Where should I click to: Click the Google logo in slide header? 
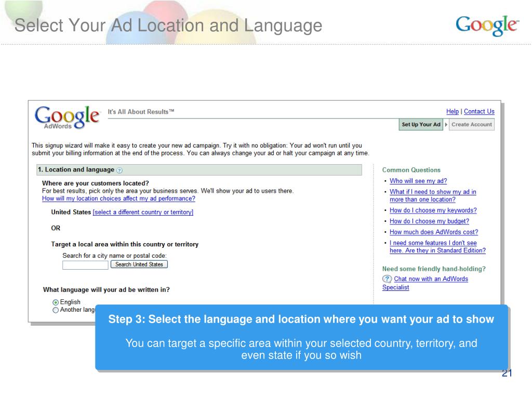(487, 25)
